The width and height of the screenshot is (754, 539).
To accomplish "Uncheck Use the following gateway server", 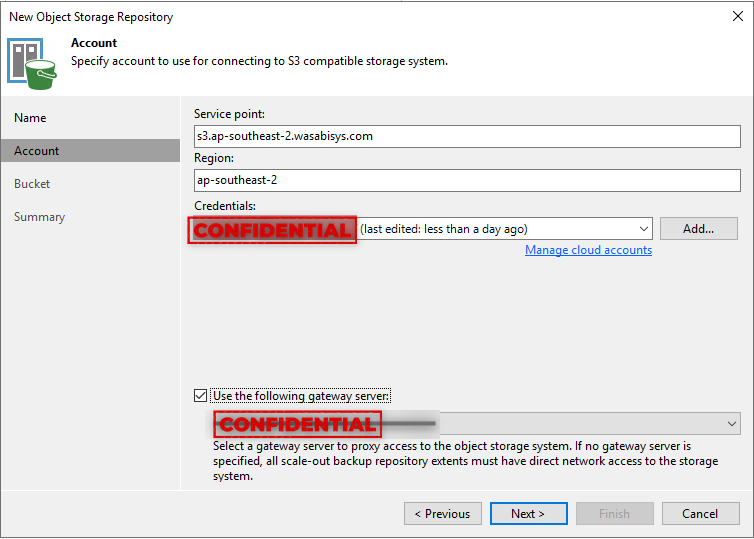I will tap(202, 396).
